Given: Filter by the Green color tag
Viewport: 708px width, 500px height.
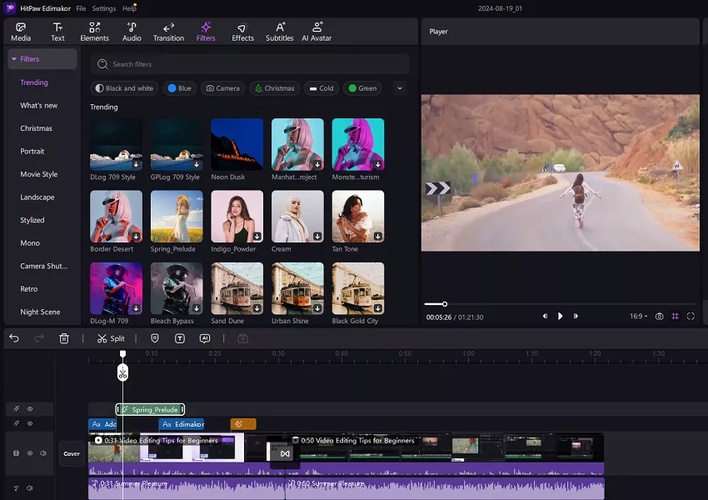Looking at the screenshot, I should [x=363, y=88].
